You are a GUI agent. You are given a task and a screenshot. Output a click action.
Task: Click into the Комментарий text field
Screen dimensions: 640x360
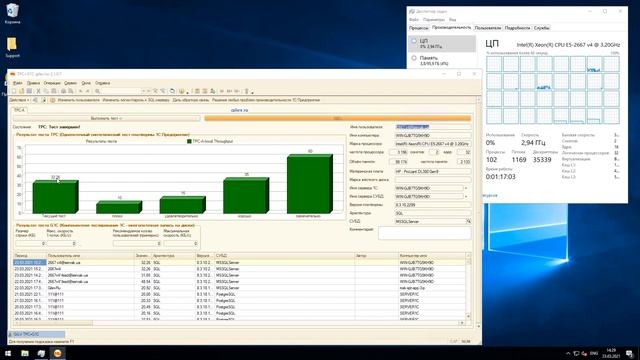424,233
